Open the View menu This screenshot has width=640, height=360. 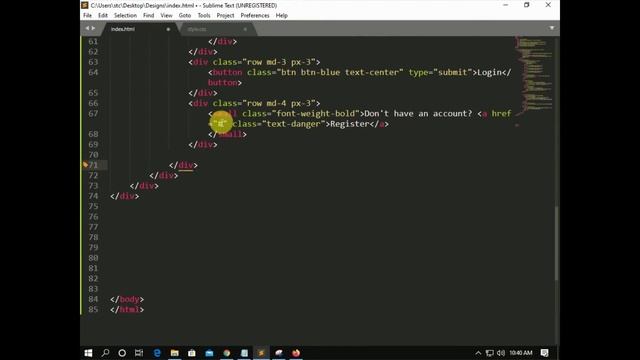166,16
